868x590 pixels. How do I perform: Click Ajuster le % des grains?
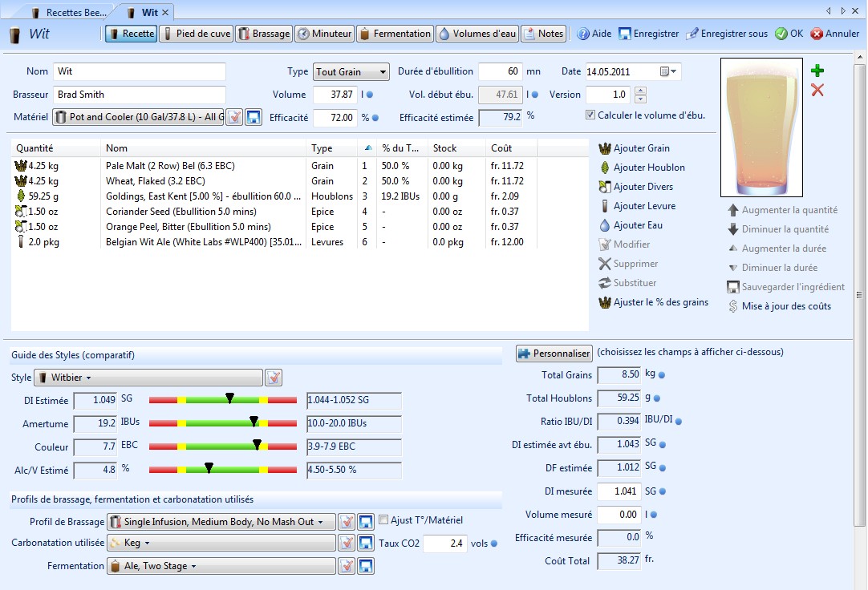click(x=660, y=302)
